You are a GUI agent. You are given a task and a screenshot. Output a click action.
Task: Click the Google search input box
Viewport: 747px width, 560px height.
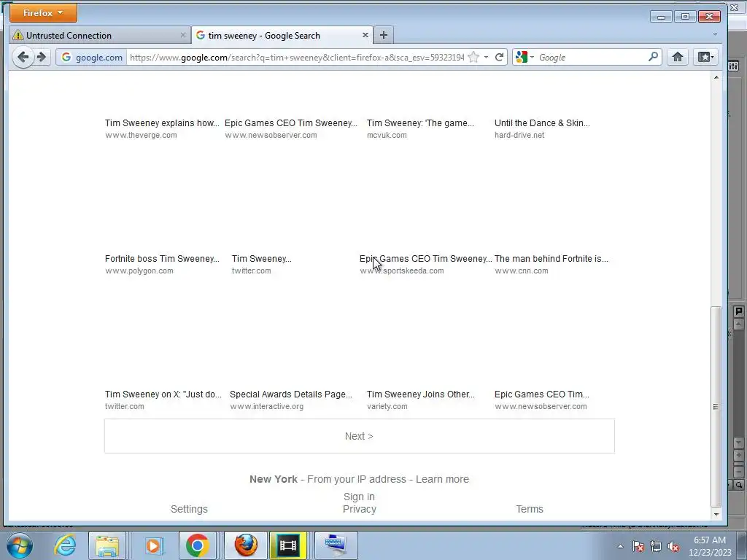tap(592, 58)
